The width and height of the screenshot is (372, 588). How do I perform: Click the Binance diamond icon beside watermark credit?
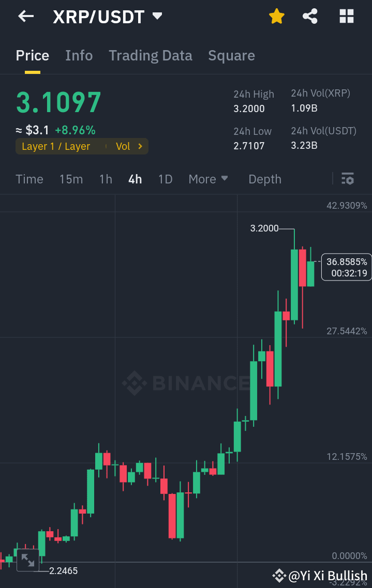coord(279,575)
